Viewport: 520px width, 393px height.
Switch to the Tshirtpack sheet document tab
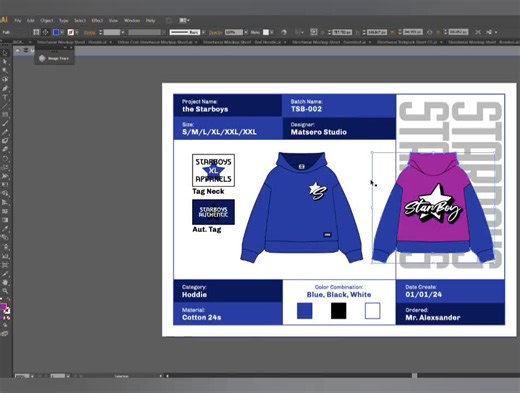(407, 42)
